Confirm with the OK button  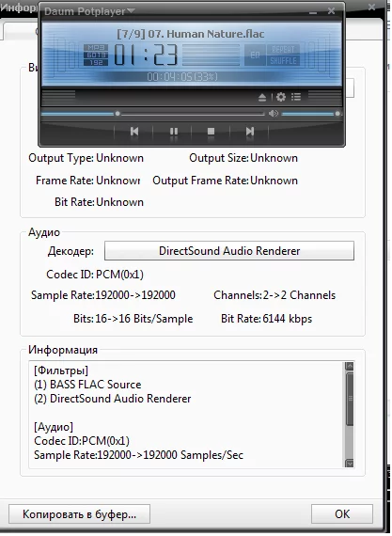[342, 513]
